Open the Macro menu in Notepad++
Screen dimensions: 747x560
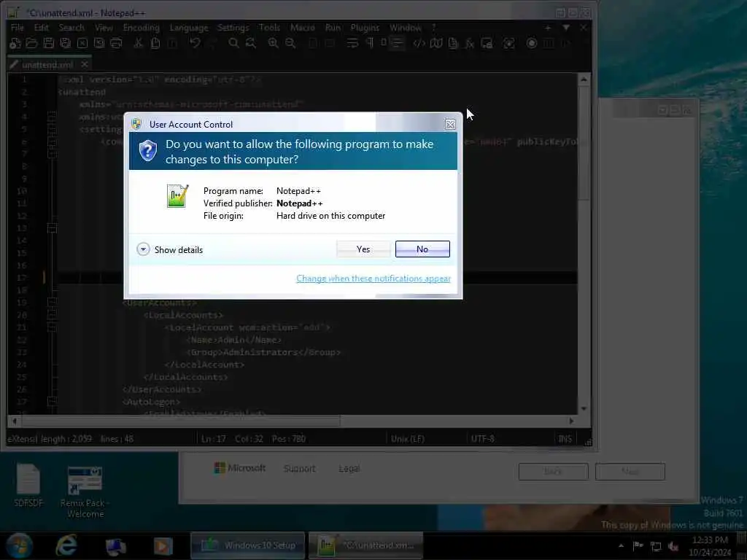(x=302, y=28)
